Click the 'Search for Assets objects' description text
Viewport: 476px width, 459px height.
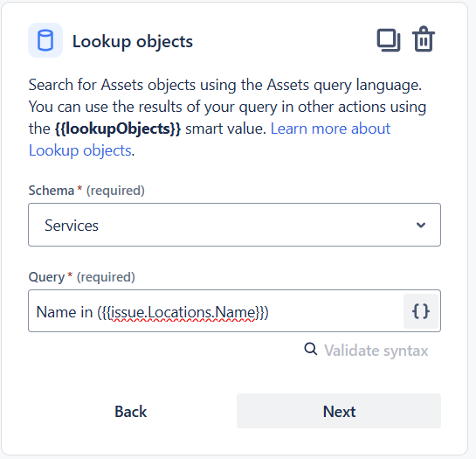(112, 85)
